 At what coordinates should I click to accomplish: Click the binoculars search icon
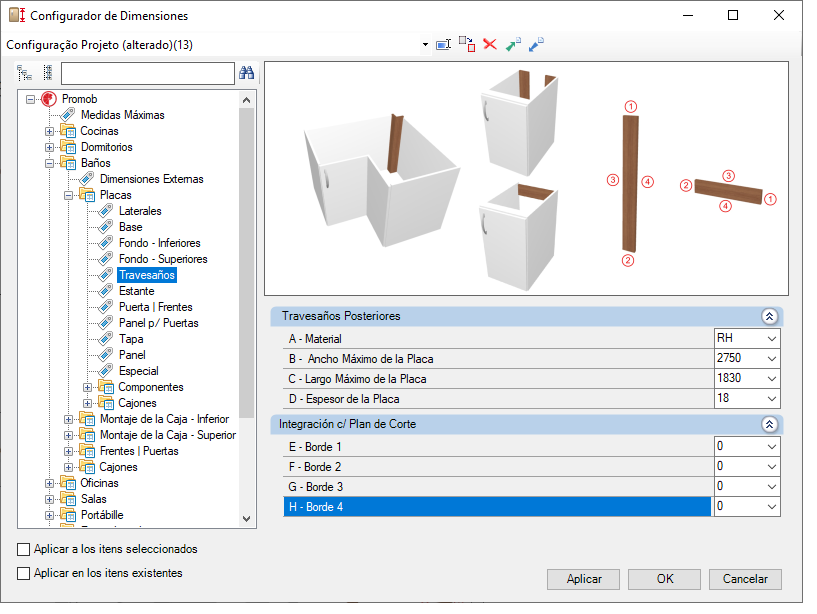click(246, 73)
